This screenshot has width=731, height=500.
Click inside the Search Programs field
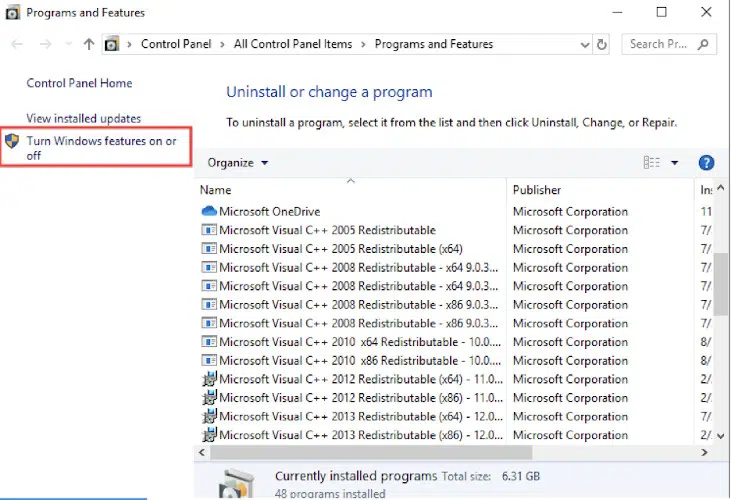(x=660, y=44)
